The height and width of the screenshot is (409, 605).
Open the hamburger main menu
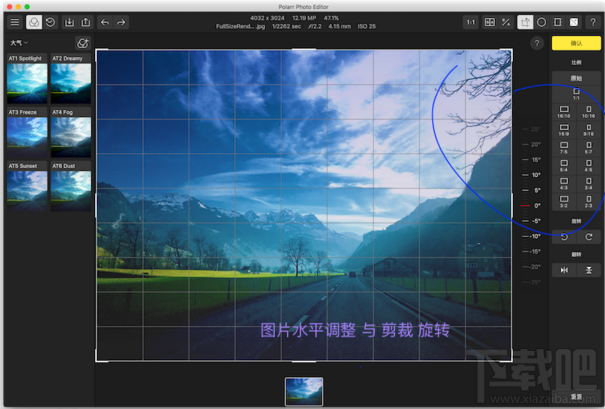coord(15,22)
